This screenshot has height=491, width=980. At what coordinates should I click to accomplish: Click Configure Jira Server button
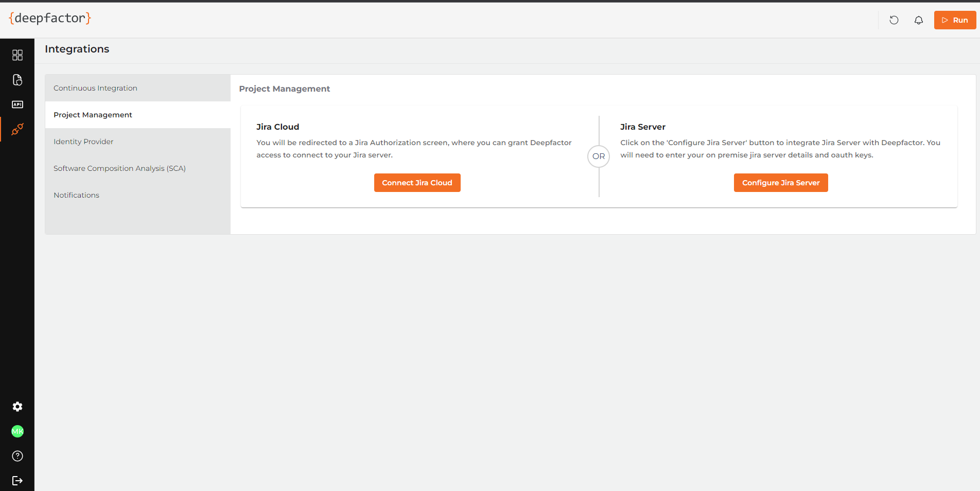[781, 183]
